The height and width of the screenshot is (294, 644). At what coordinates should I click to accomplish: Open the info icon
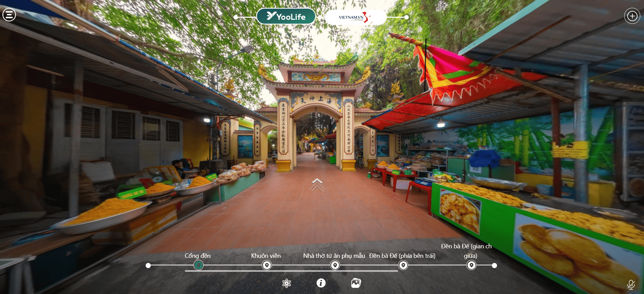[x=321, y=283]
